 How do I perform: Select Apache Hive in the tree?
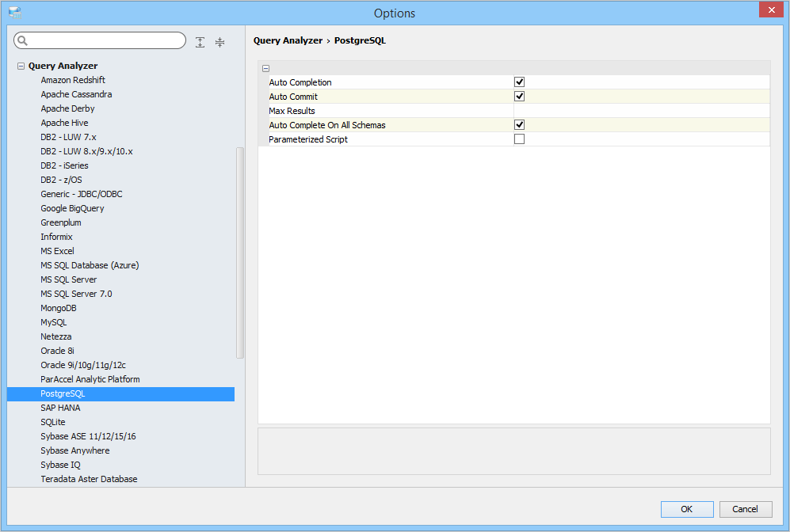(x=64, y=123)
